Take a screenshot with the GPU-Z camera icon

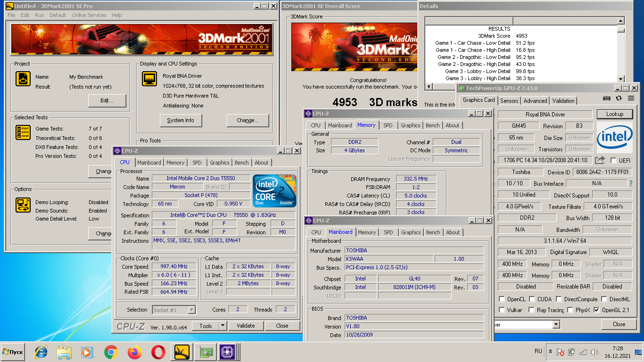[607, 98]
